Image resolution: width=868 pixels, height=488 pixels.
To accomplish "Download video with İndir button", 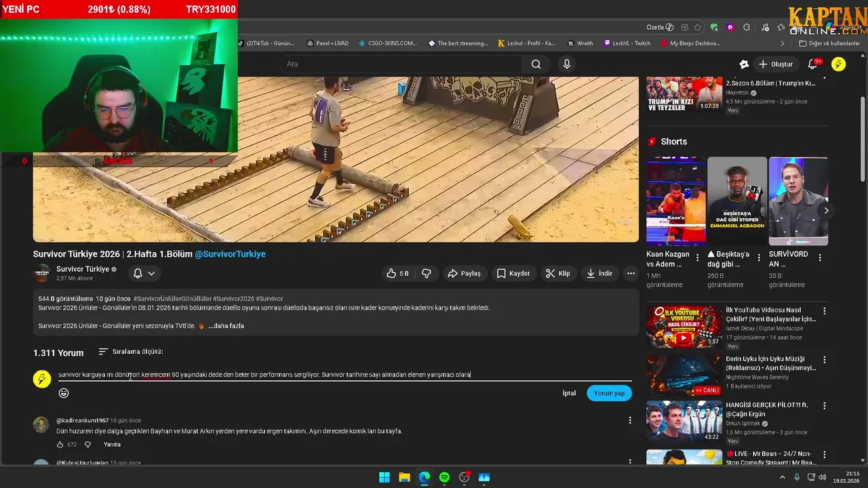I will click(599, 273).
